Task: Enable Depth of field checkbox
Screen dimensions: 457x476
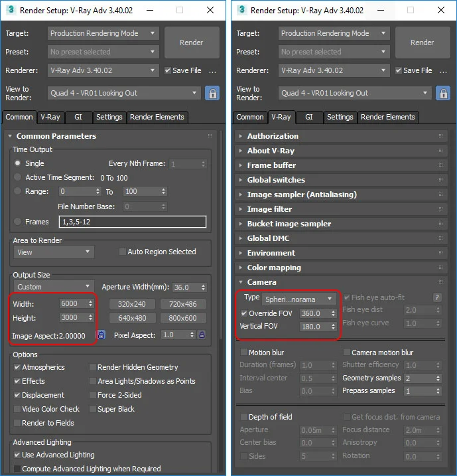Action: [x=243, y=417]
